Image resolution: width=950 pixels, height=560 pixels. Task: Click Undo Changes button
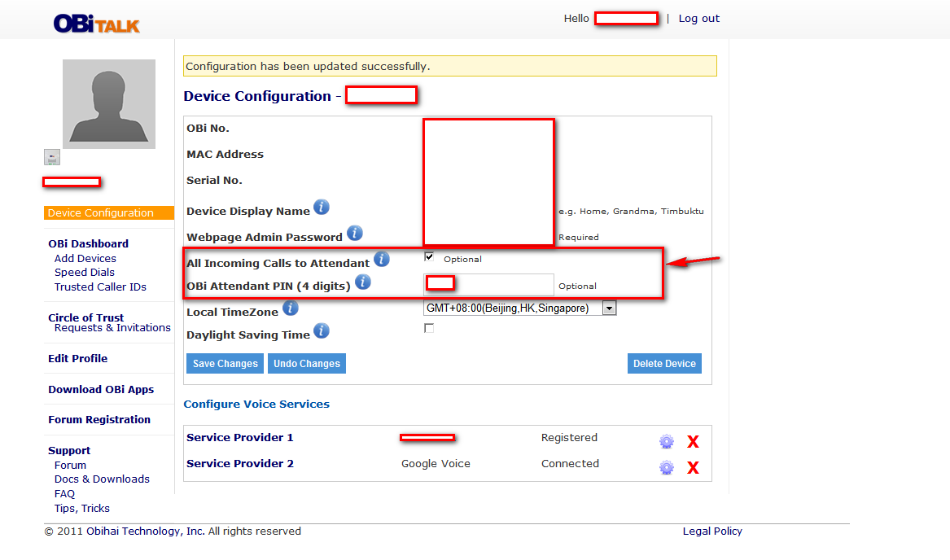click(307, 364)
